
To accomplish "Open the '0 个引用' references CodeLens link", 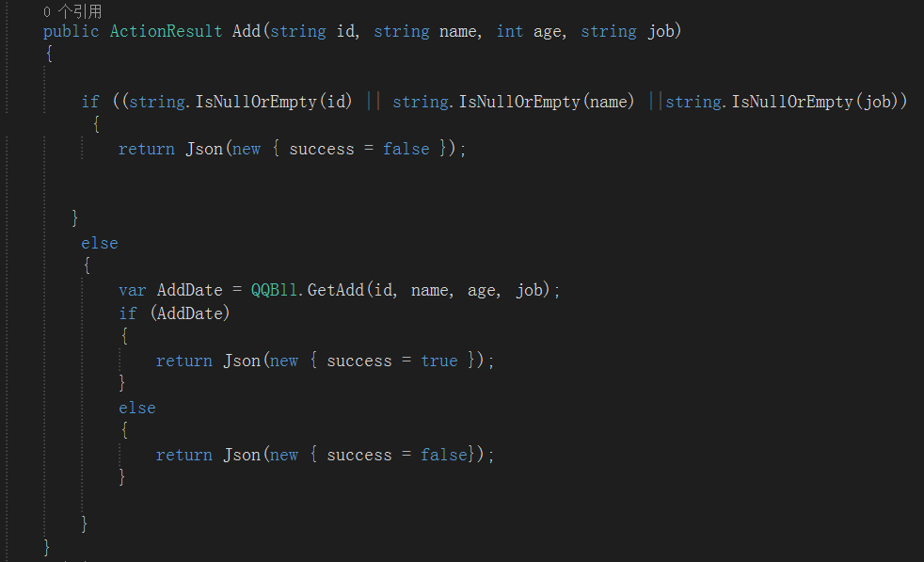I will coord(72,11).
